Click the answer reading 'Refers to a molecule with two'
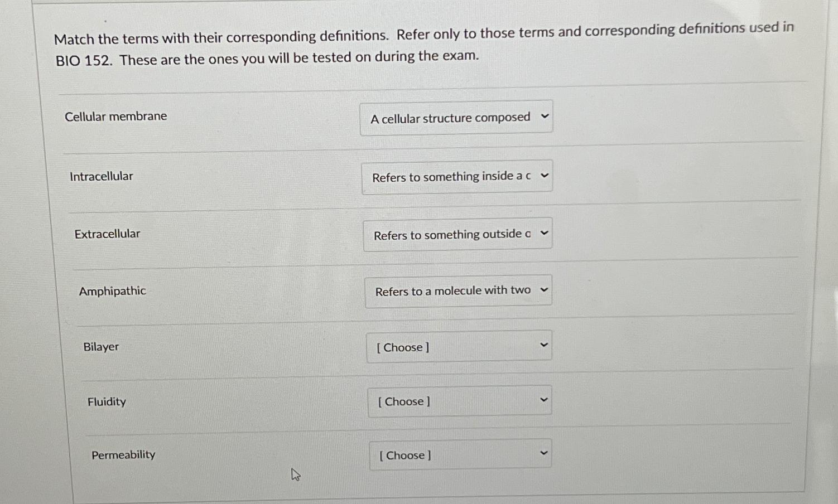 [x=452, y=290]
